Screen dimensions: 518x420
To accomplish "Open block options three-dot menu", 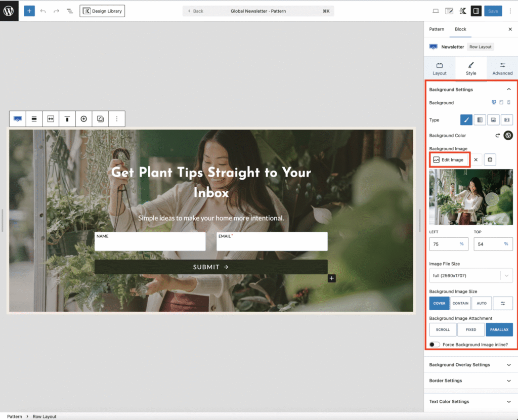I will pos(117,119).
